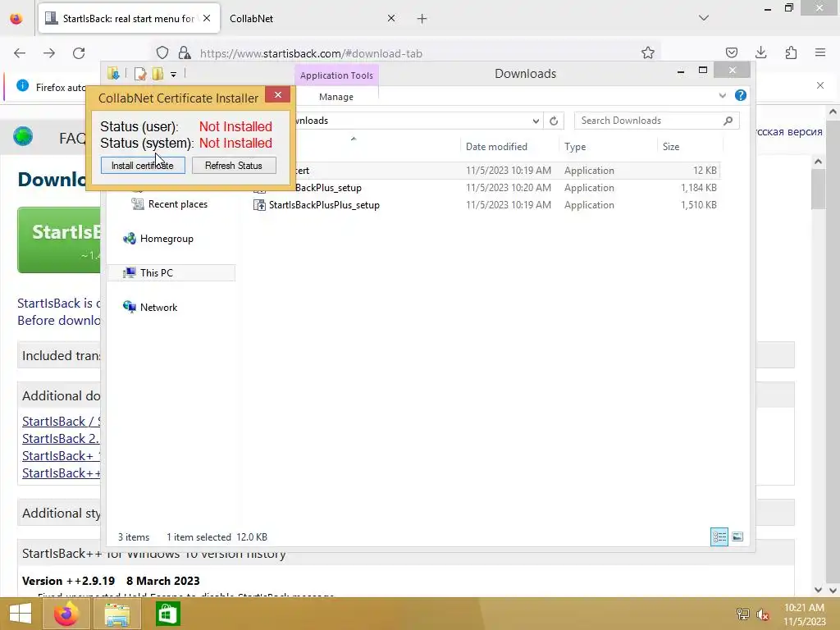Viewport: 840px width, 630px height.
Task: Open the Start button on taskbar
Action: (x=21, y=614)
